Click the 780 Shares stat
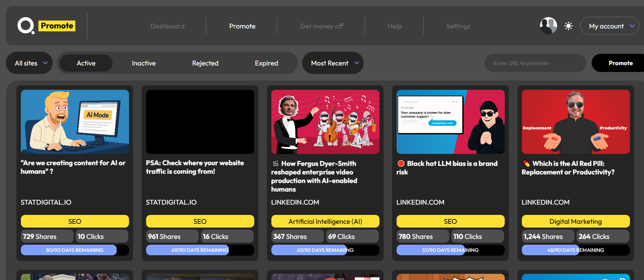The image size is (644, 280). tap(423, 236)
